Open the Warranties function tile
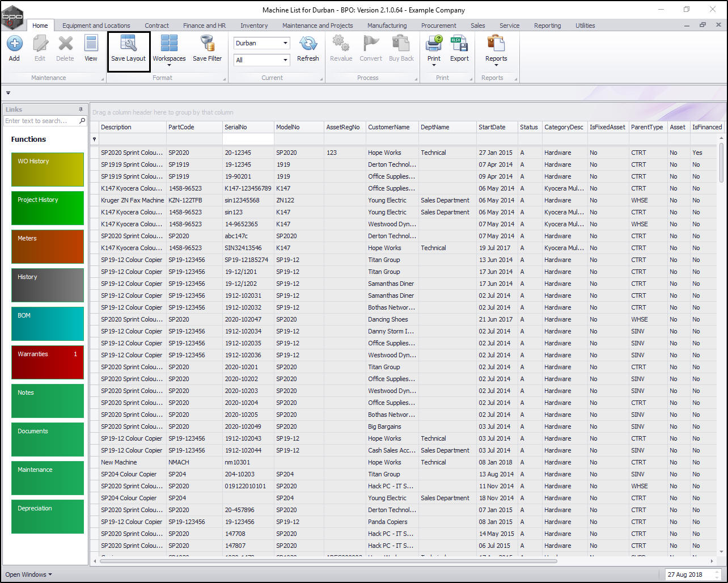This screenshot has width=728, height=583. click(x=48, y=362)
